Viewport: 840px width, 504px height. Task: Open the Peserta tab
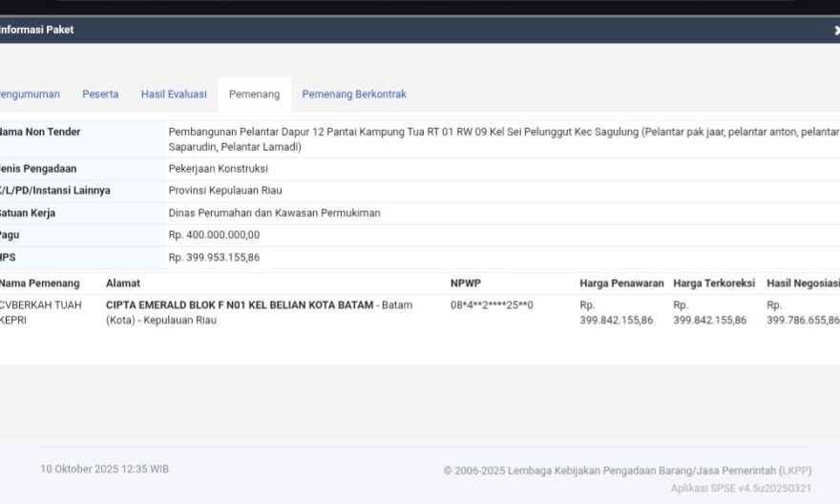100,94
